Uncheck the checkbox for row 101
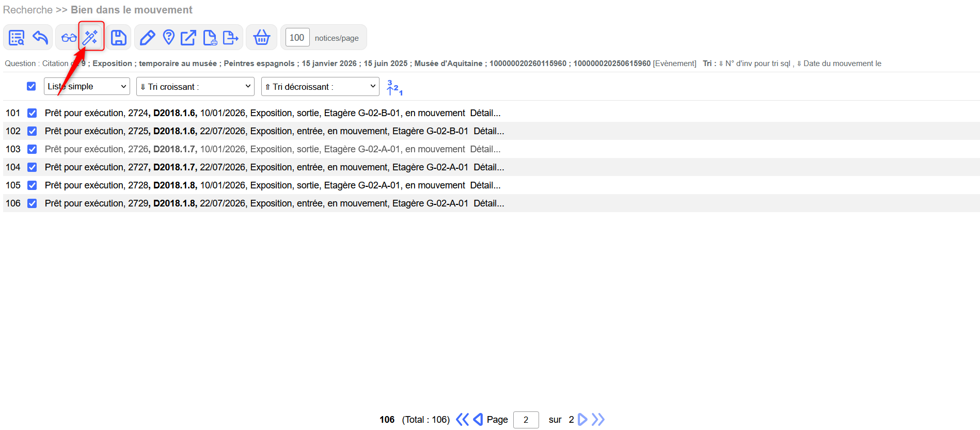The height and width of the screenshot is (430, 980). coord(32,113)
